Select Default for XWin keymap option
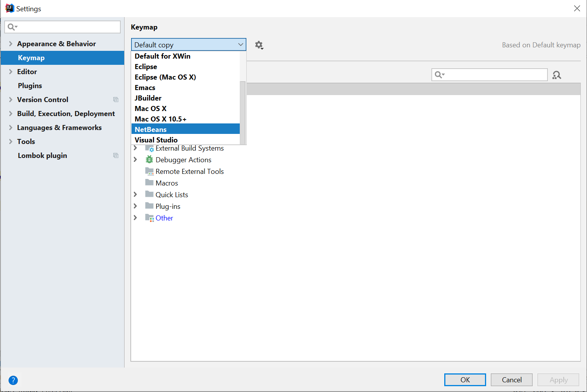The width and height of the screenshot is (587, 392). [185, 56]
